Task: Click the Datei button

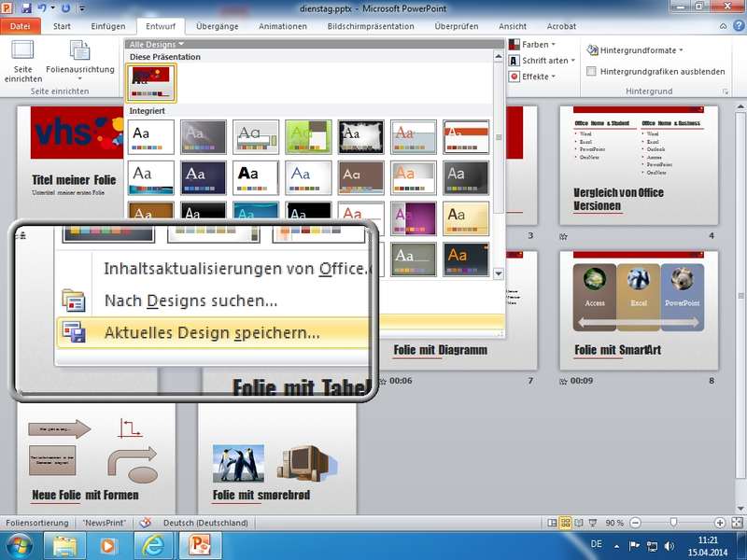Action: click(21, 26)
